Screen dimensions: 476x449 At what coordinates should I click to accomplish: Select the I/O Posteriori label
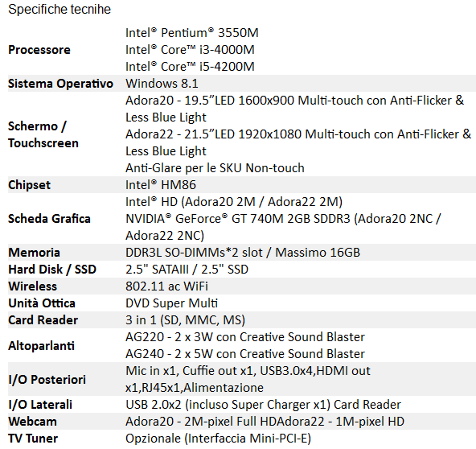pyautogui.click(x=47, y=380)
